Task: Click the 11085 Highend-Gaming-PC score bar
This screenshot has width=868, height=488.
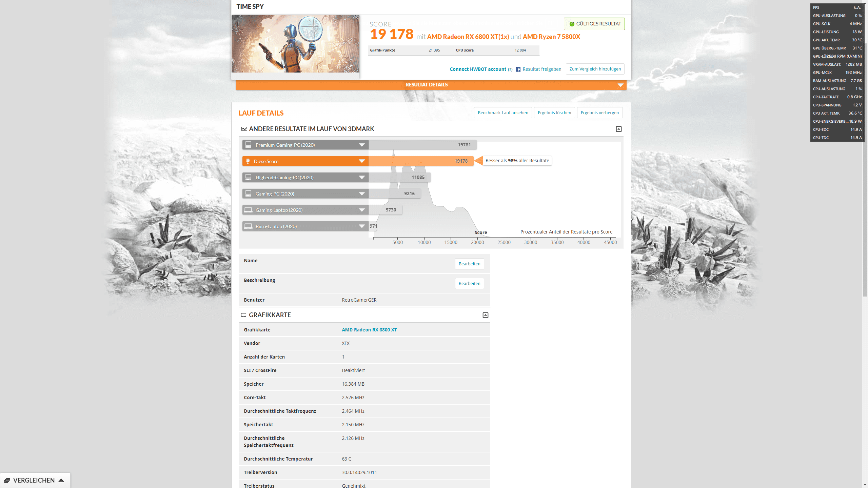Action: 399,178
